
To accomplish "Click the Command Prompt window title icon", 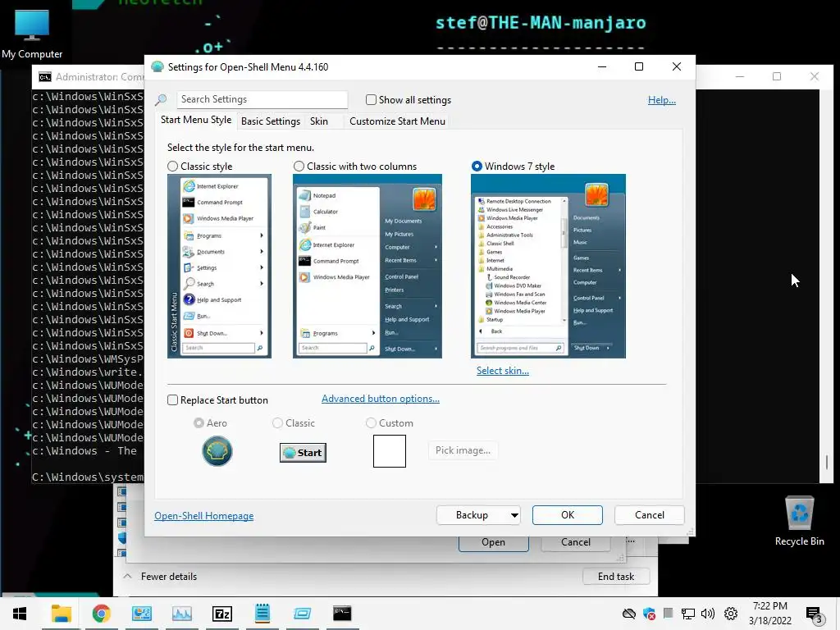I will pyautogui.click(x=45, y=77).
